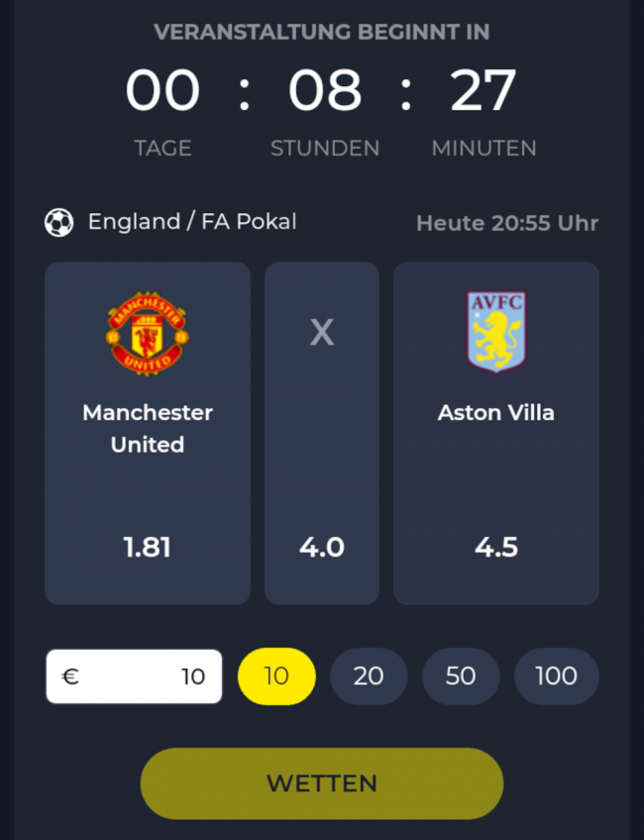Screen dimensions: 644x840
Task: Click the countdown minutes value 27
Action: click(483, 90)
